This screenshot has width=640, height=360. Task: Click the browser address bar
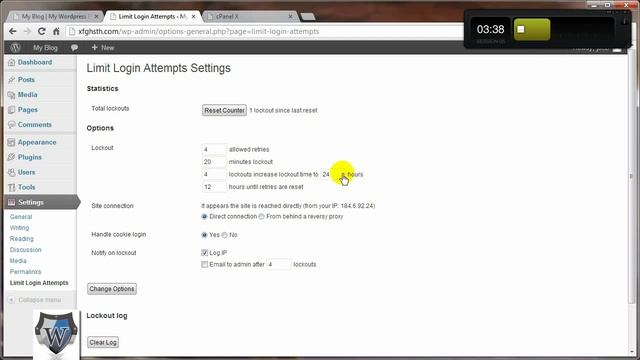[265, 31]
